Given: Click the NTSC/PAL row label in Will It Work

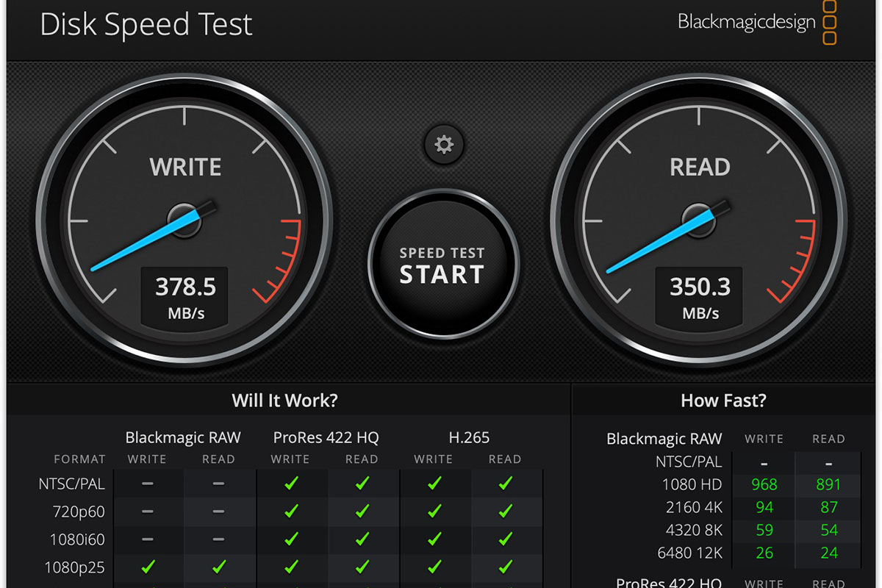Looking at the screenshot, I should [72, 484].
